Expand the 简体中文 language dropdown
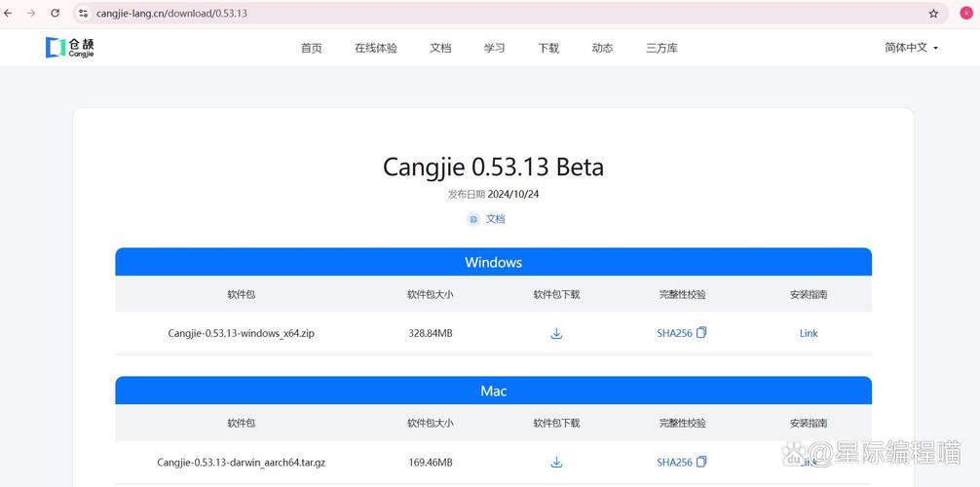The height and width of the screenshot is (487, 980). [911, 48]
